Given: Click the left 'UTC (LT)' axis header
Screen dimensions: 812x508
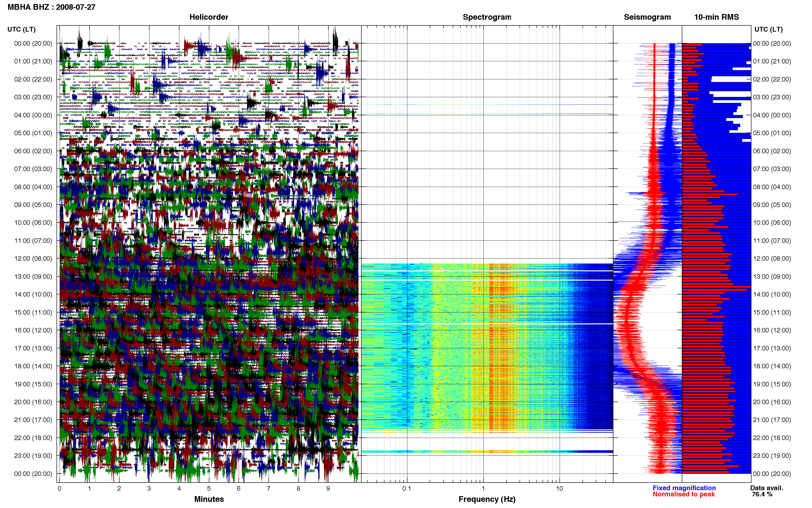Looking at the screenshot, I should point(21,29).
